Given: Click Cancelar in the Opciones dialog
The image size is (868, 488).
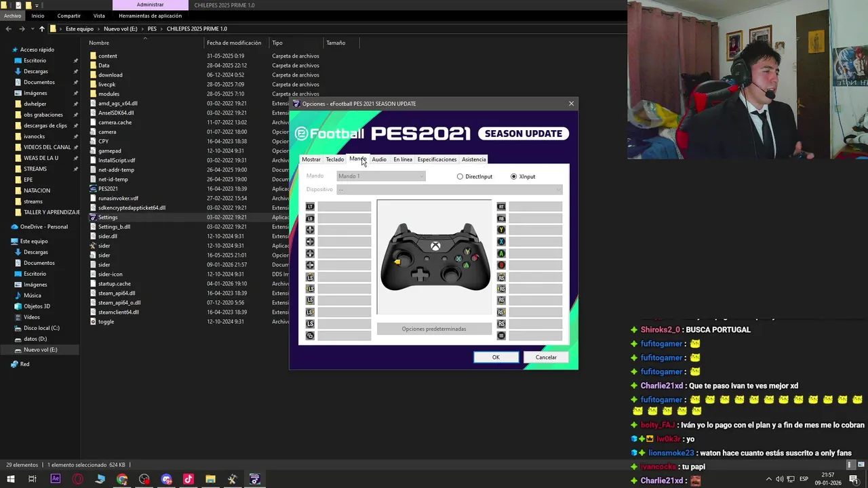Looking at the screenshot, I should 546,357.
